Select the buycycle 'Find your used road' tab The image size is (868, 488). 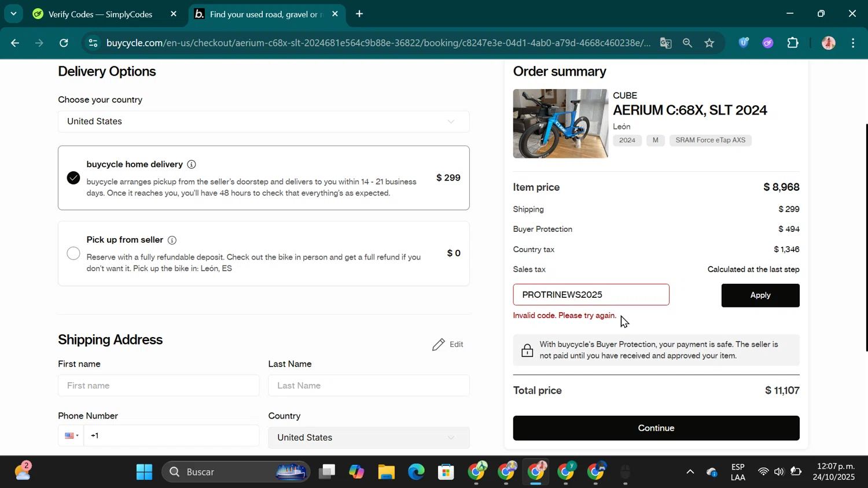266,14
